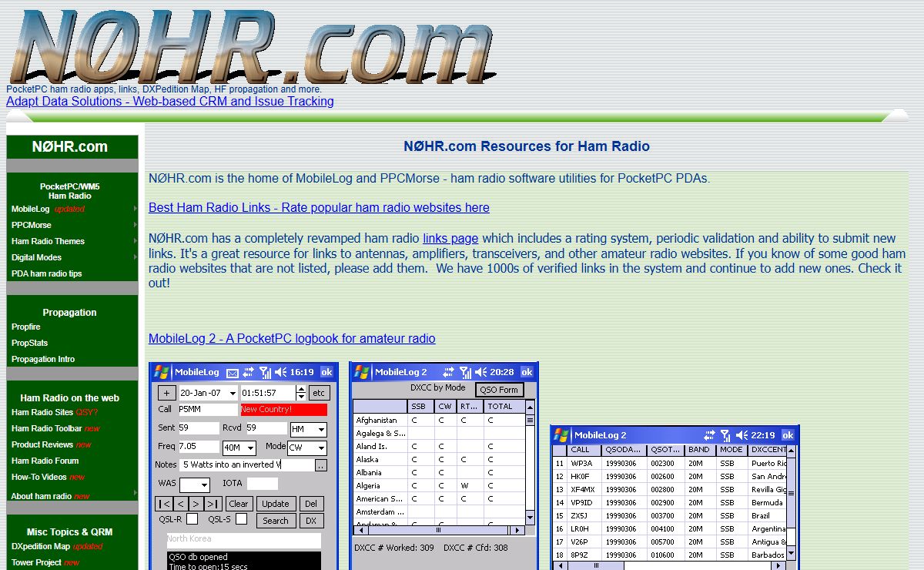Screen dimensions: 924x570
Task: Tap signal antenna icon in the 22:19 screen
Action: pos(726,435)
